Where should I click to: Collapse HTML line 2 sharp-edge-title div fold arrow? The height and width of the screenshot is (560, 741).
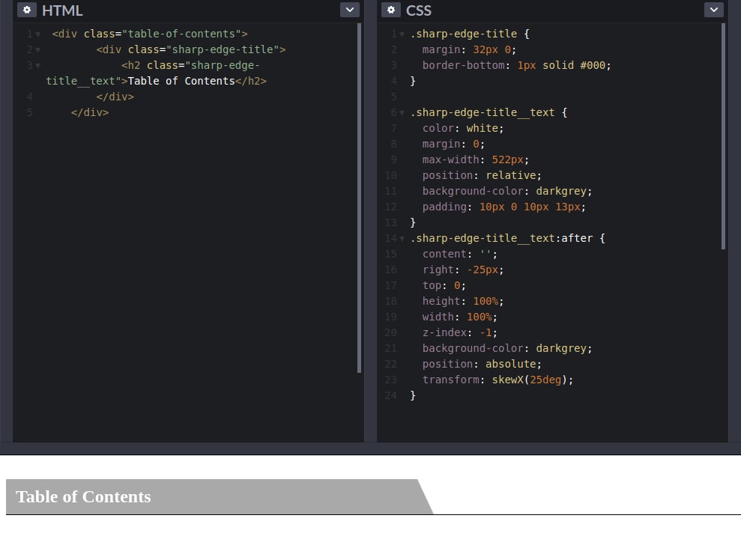(37, 49)
